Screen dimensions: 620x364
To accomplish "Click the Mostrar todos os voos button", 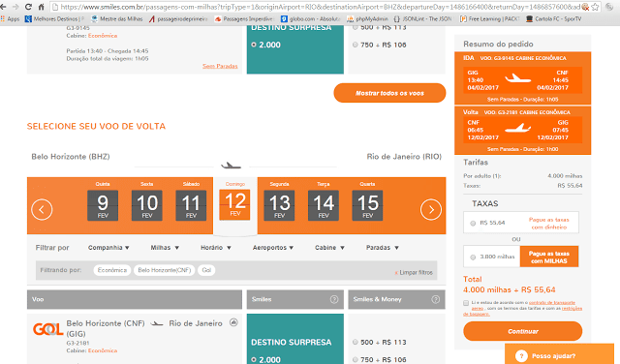I will click(x=389, y=93).
